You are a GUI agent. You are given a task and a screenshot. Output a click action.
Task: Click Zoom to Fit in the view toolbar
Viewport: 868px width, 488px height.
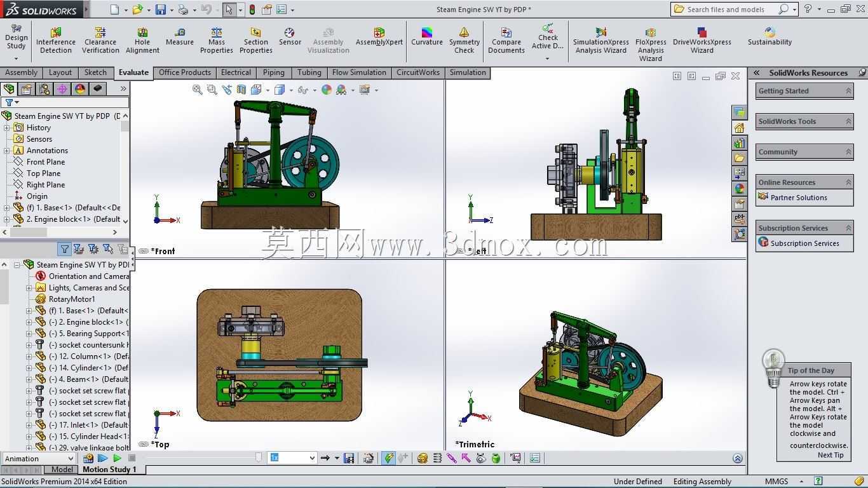coord(198,90)
